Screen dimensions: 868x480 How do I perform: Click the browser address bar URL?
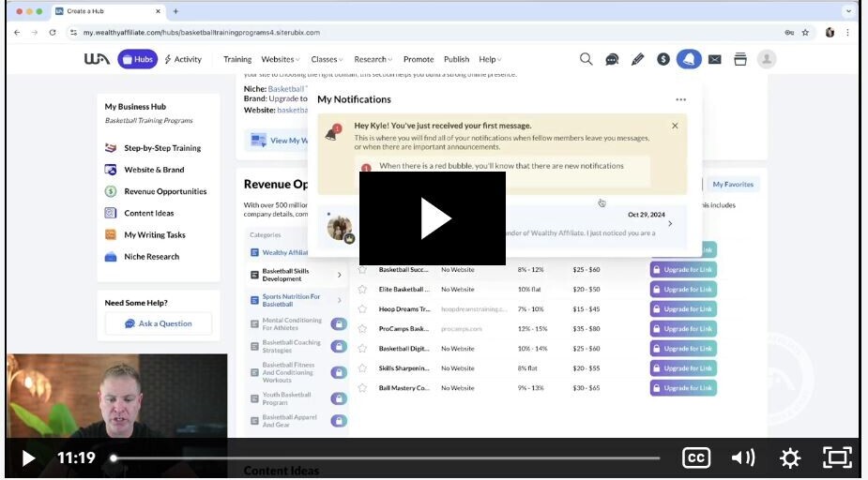(x=202, y=33)
